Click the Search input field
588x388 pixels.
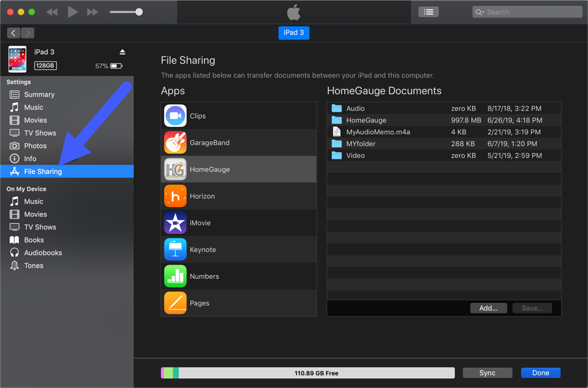click(527, 12)
